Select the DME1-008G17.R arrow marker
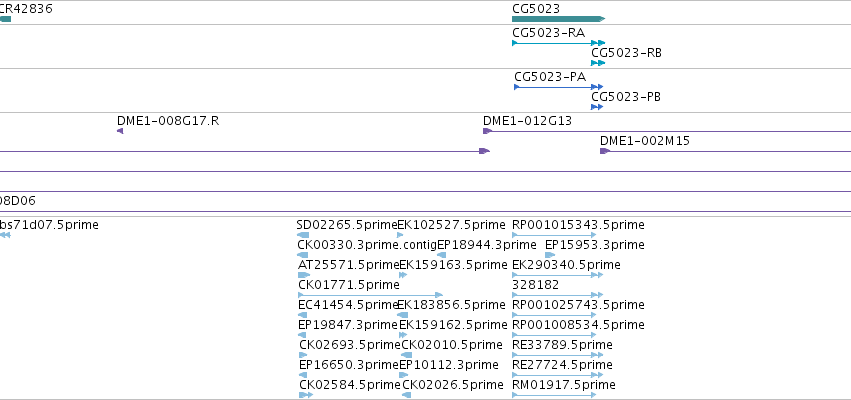The width and height of the screenshot is (851, 400). [x=120, y=131]
